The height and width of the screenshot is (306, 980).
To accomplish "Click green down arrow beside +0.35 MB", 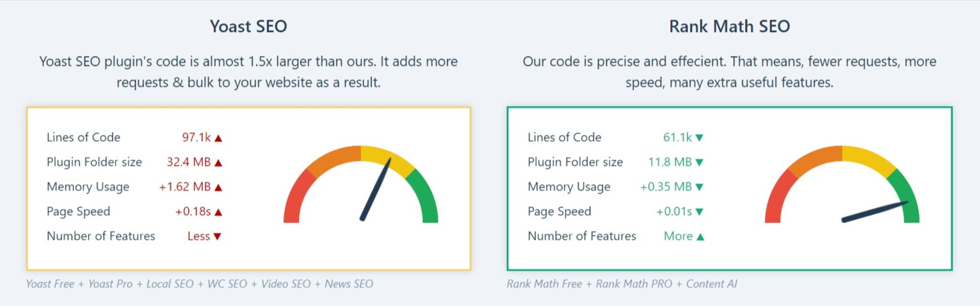I will pos(699,187).
